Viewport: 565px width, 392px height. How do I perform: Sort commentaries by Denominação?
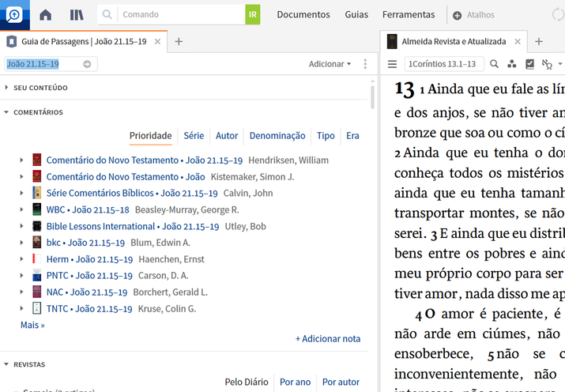[277, 136]
